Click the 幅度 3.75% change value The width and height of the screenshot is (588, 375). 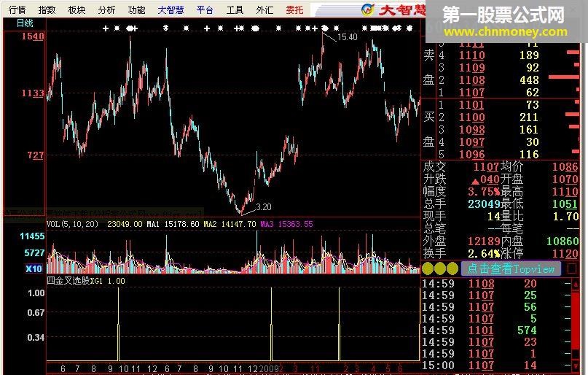[484, 191]
